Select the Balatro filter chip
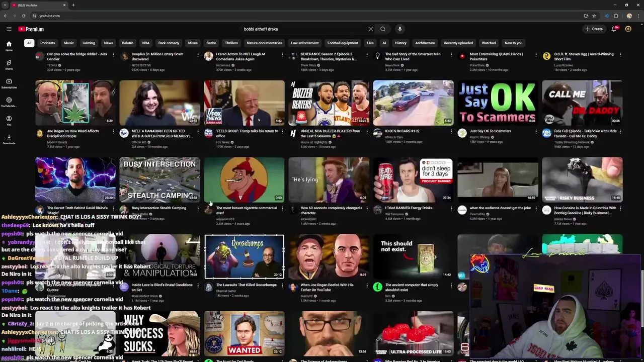 point(127,43)
